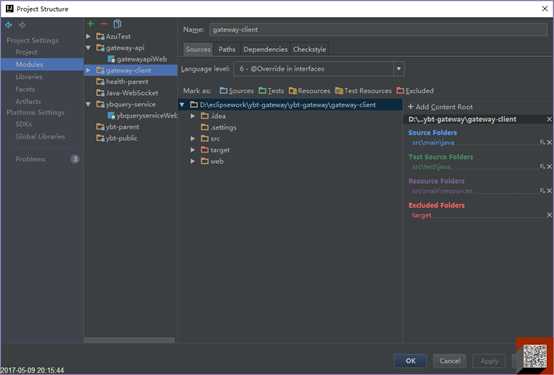Screen dimensions: 554x375
Task: Click the module Name input field
Action: point(378,30)
